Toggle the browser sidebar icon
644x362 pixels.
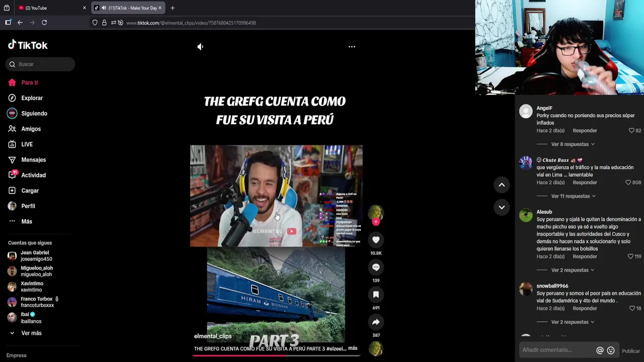click(8, 23)
